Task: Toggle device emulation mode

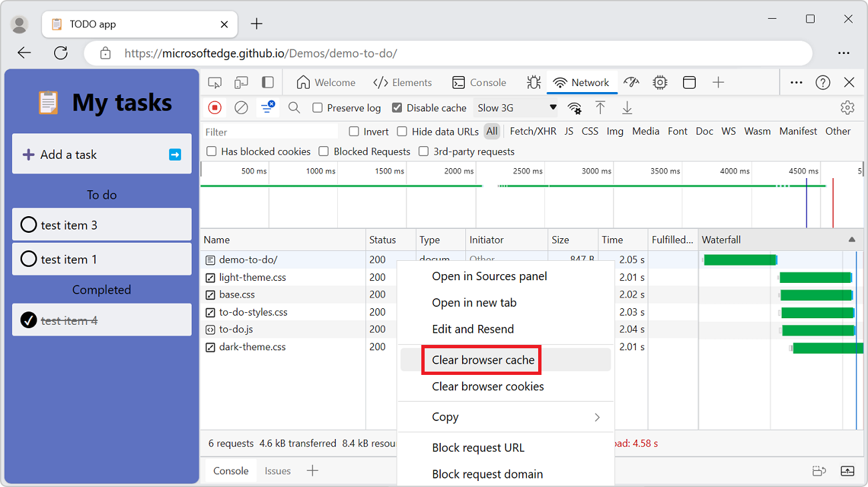Action: click(241, 82)
